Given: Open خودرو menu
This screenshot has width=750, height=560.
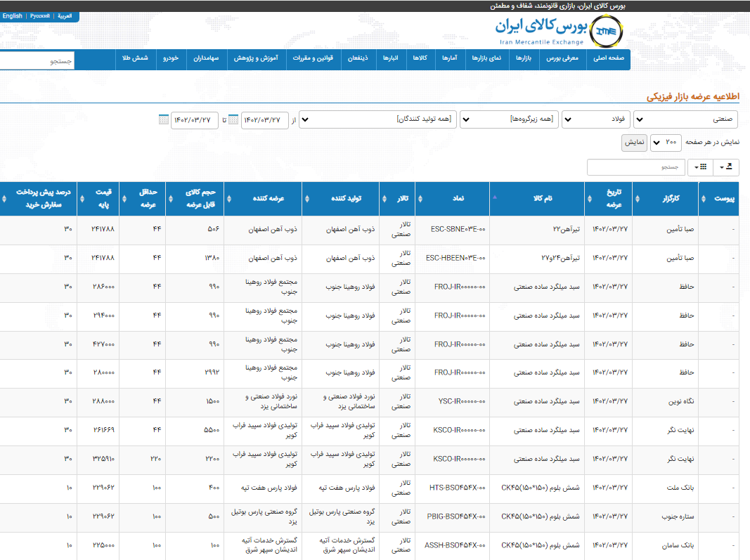Looking at the screenshot, I should point(171,58).
